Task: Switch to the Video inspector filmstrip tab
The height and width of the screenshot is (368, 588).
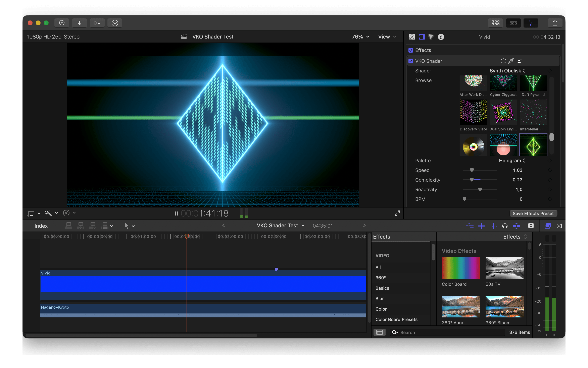Action: [x=421, y=37]
